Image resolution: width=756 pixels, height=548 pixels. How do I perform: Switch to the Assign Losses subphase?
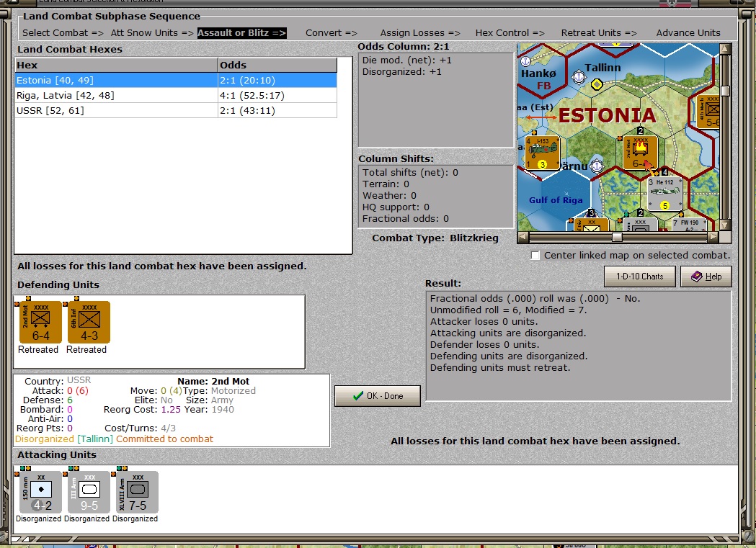[x=419, y=32]
